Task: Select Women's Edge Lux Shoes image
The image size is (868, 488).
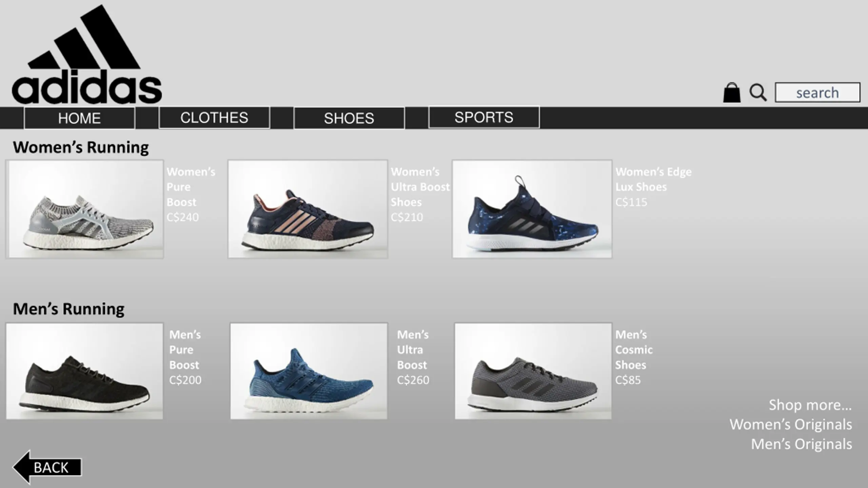Action: [x=532, y=209]
